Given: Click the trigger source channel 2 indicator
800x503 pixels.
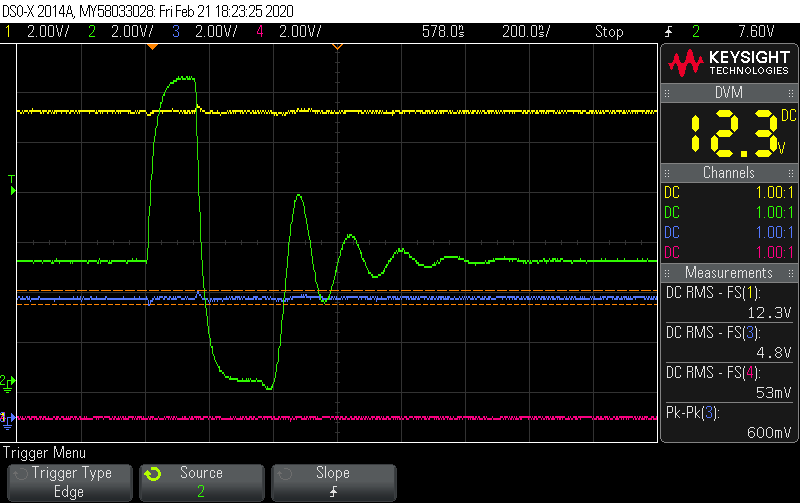Looking at the screenshot, I should (x=696, y=32).
